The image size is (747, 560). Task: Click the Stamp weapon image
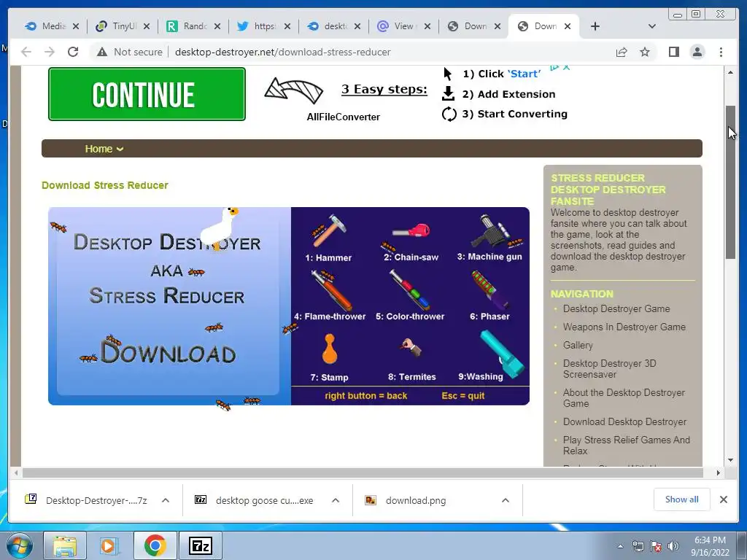coord(330,349)
